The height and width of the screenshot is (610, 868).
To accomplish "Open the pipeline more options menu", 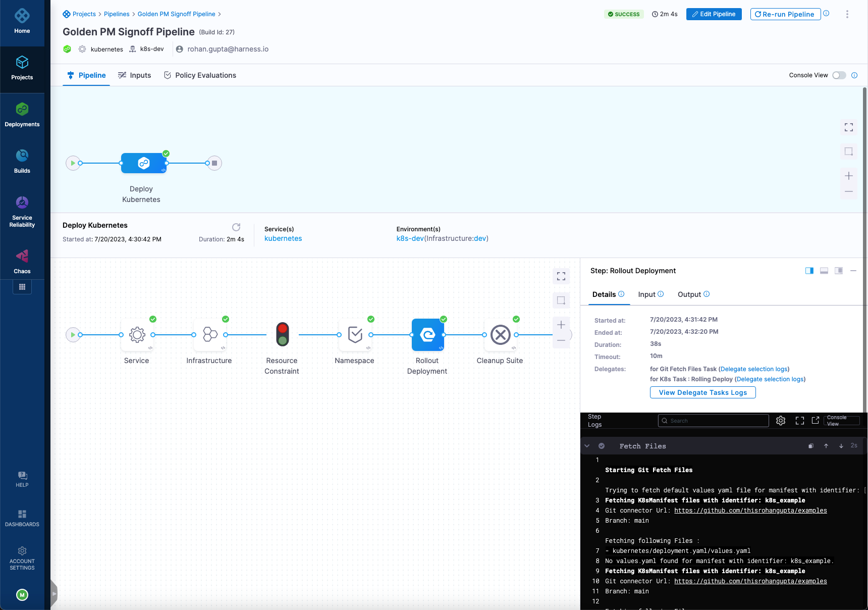I will pos(847,14).
